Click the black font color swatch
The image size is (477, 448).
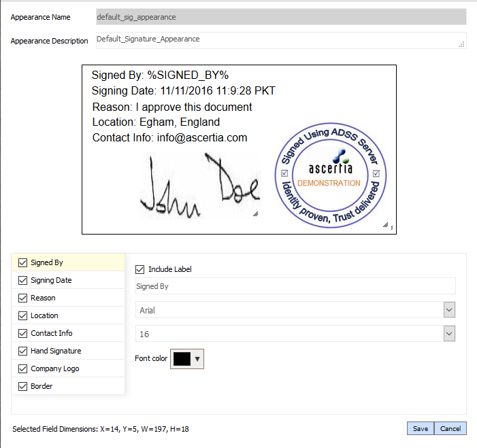182,359
